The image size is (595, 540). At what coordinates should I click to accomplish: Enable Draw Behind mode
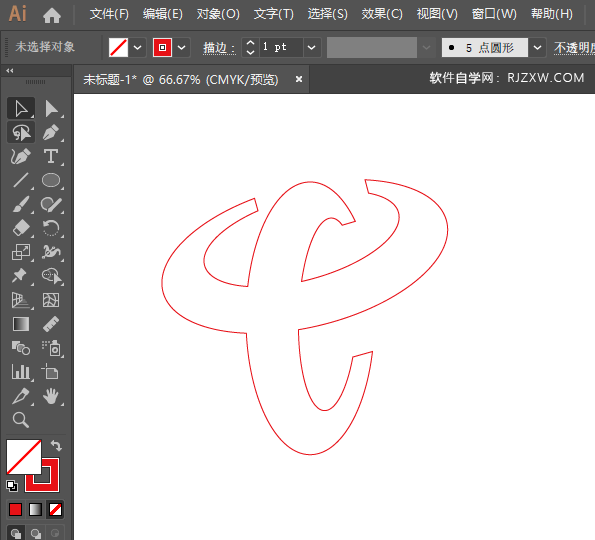(x=36, y=533)
